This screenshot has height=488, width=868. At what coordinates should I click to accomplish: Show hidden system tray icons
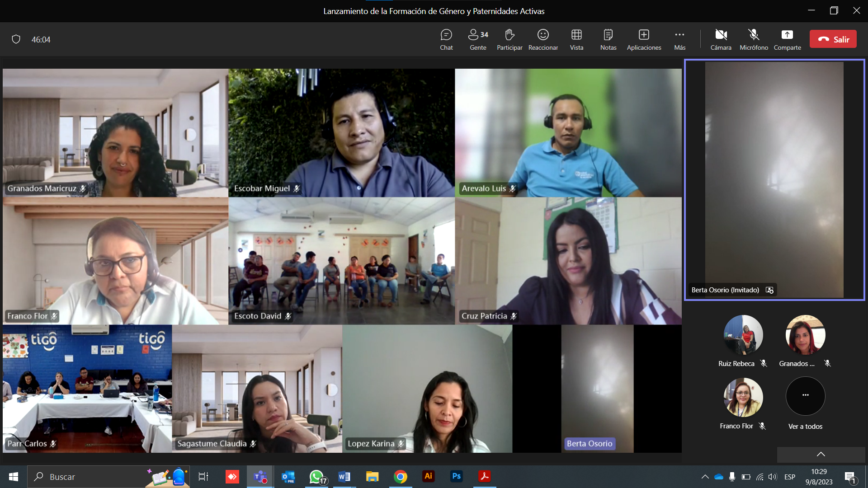(705, 477)
